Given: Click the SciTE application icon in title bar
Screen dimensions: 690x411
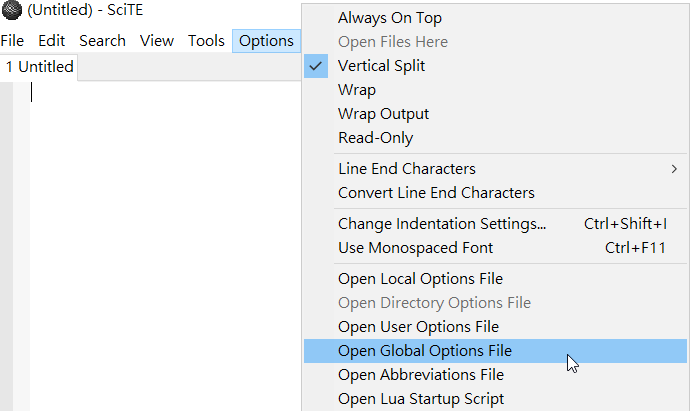Looking at the screenshot, I should coord(11,10).
